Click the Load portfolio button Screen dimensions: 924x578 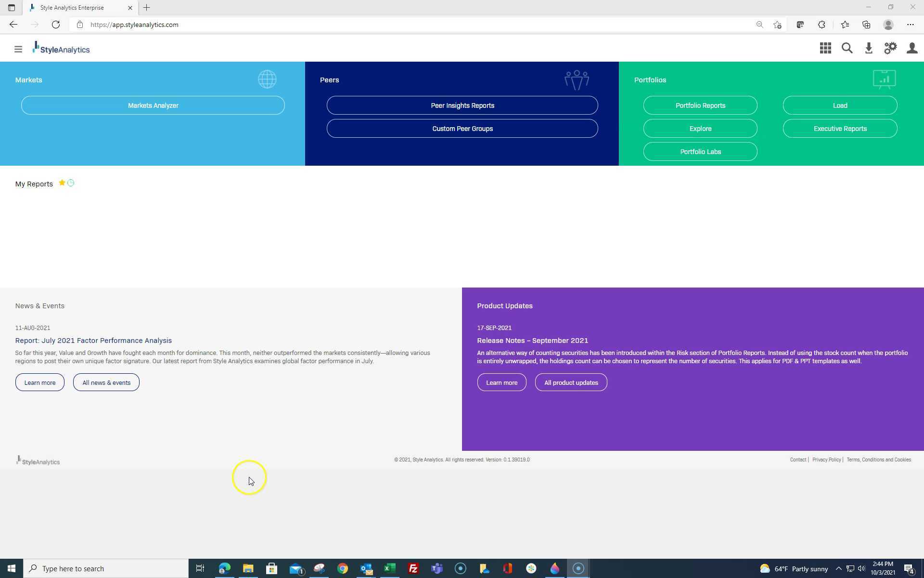point(840,105)
